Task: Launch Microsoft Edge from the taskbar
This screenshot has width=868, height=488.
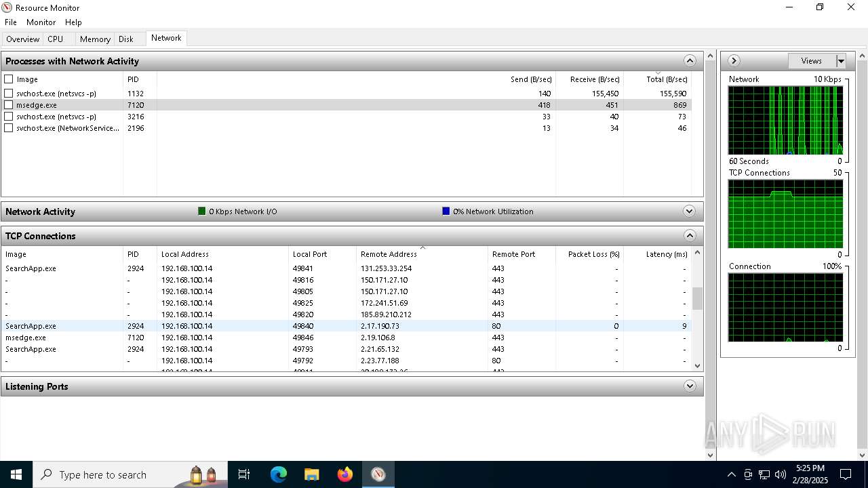Action: pos(279,474)
